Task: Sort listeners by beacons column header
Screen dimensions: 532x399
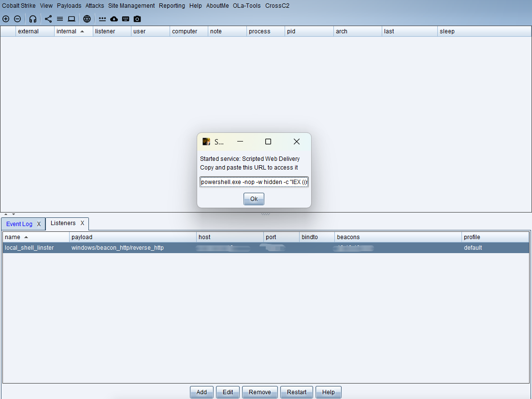Action: click(398, 237)
